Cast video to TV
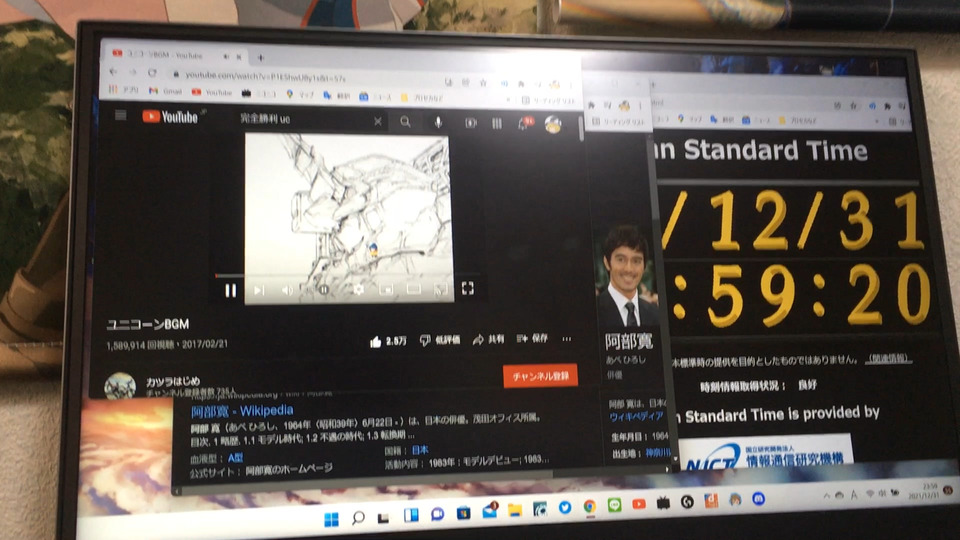960x540 pixels. click(440, 288)
